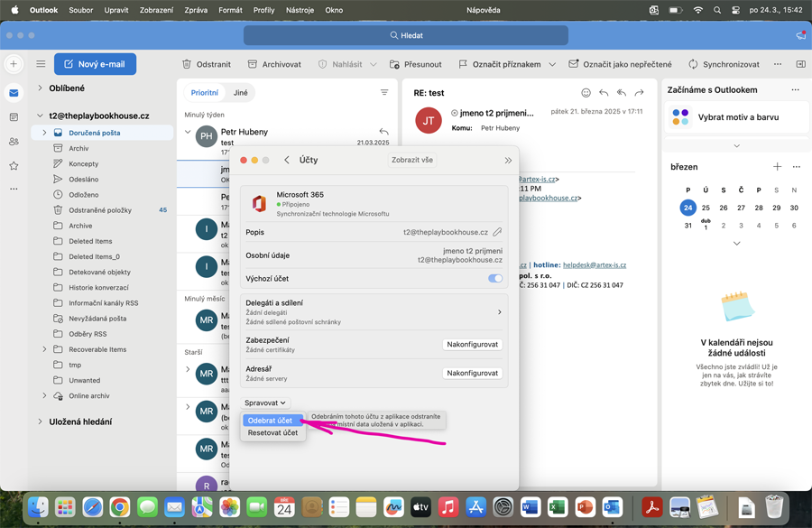Image resolution: width=812 pixels, height=528 pixels.
Task: Open the Nástroje menu in menu bar
Action: pos(300,10)
